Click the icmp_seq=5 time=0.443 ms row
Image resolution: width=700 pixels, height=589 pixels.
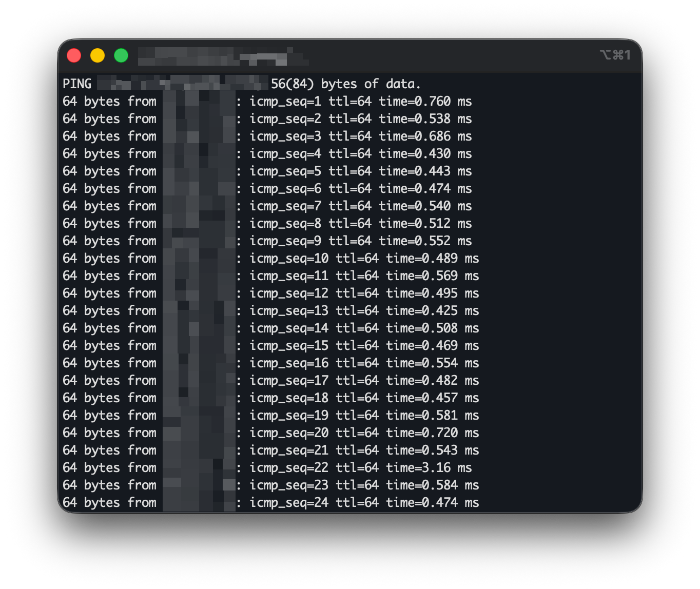click(267, 171)
